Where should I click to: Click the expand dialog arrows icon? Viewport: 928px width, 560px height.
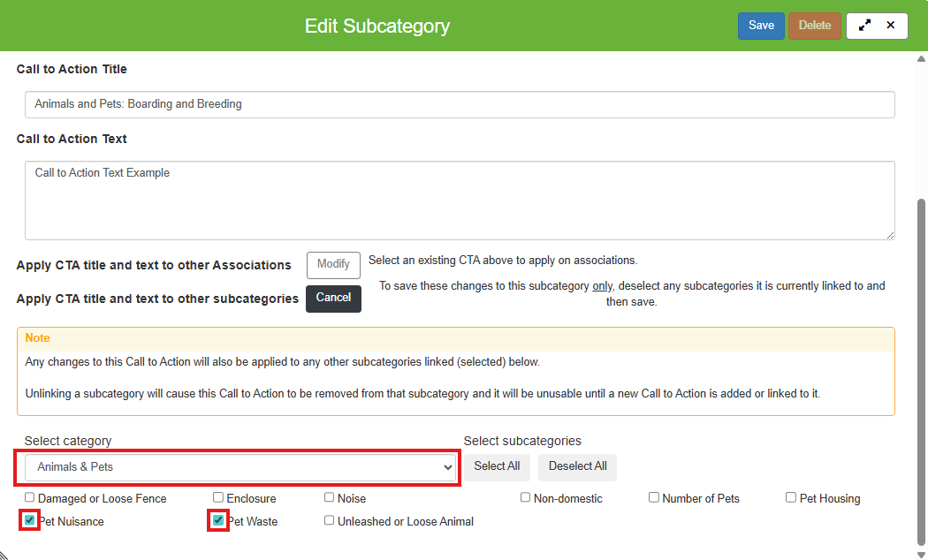pos(864,26)
